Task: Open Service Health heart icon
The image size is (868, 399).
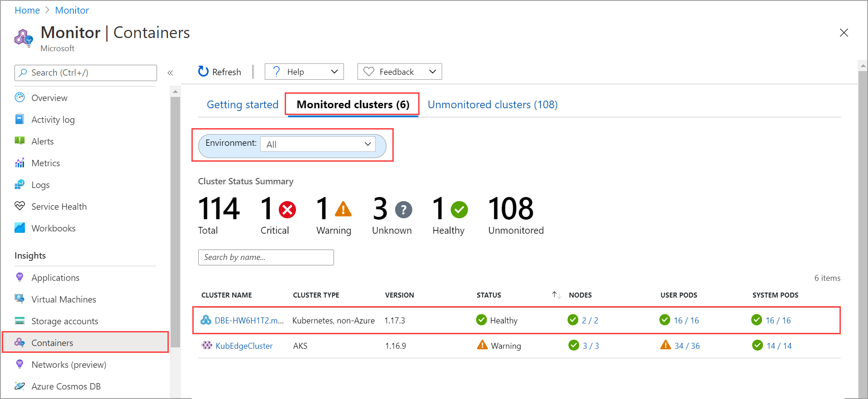Action: [19, 206]
